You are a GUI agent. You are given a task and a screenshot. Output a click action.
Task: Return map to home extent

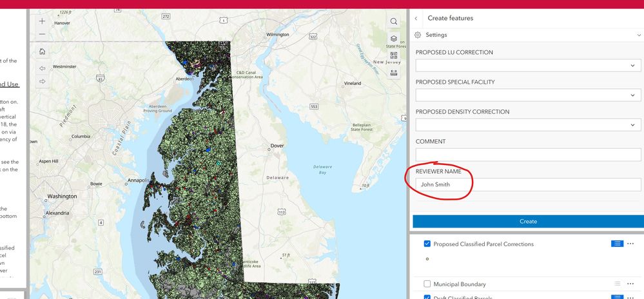click(x=43, y=52)
